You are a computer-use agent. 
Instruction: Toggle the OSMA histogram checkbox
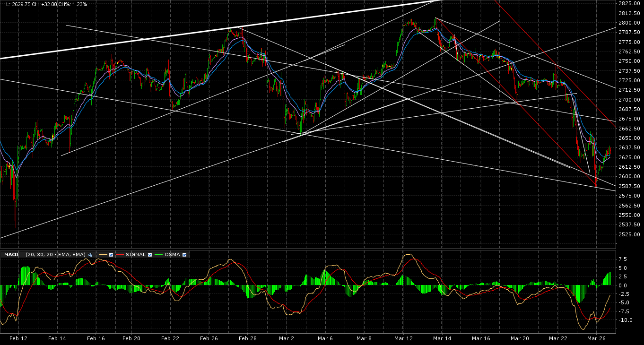(x=184, y=255)
